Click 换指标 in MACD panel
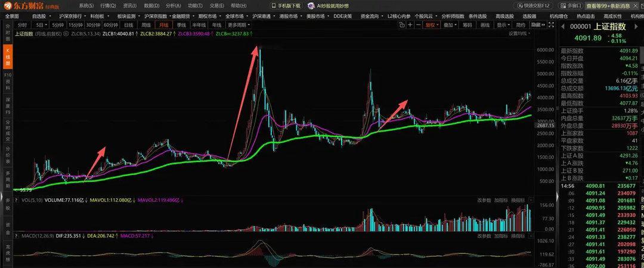This screenshot has width=644, height=268. 518,236
